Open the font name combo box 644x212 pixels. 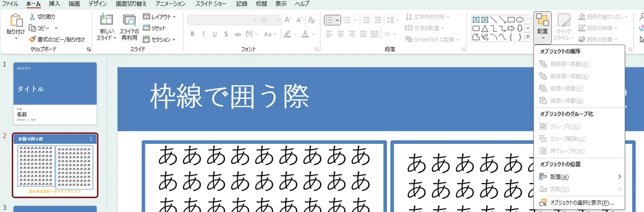point(223,20)
